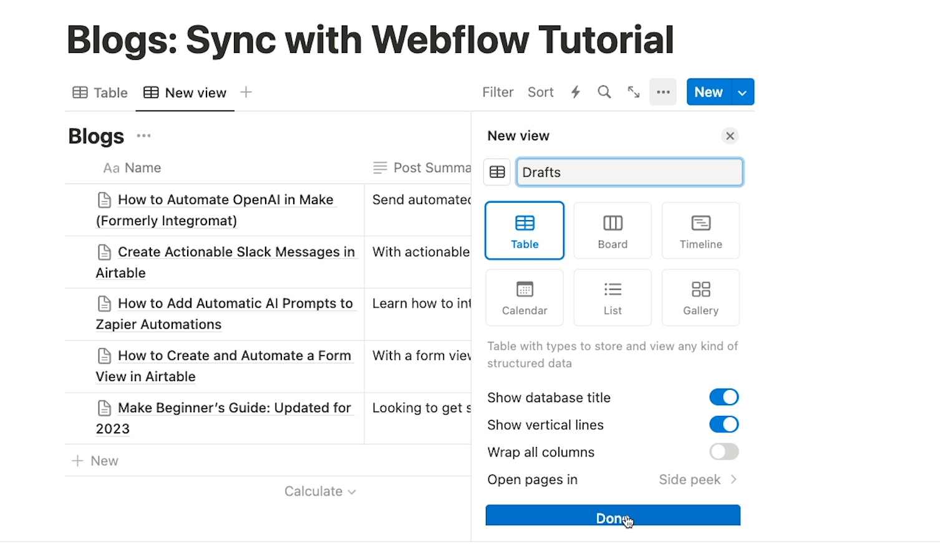Click the 'With a form view' summary cell
Screen dimensions: 940x560
(418, 367)
